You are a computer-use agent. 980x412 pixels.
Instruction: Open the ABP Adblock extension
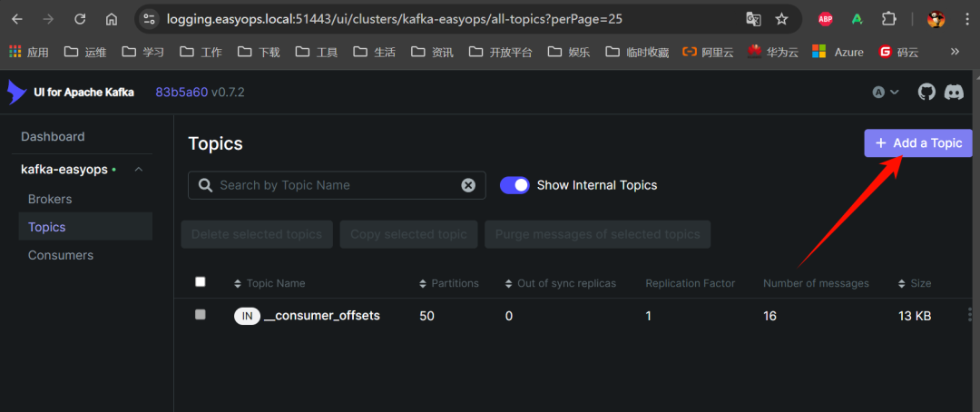click(x=825, y=19)
